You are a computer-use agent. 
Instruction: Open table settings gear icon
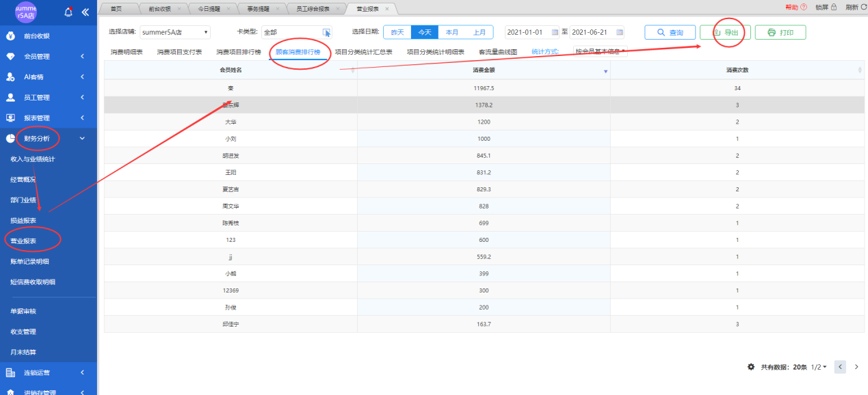pyautogui.click(x=751, y=367)
